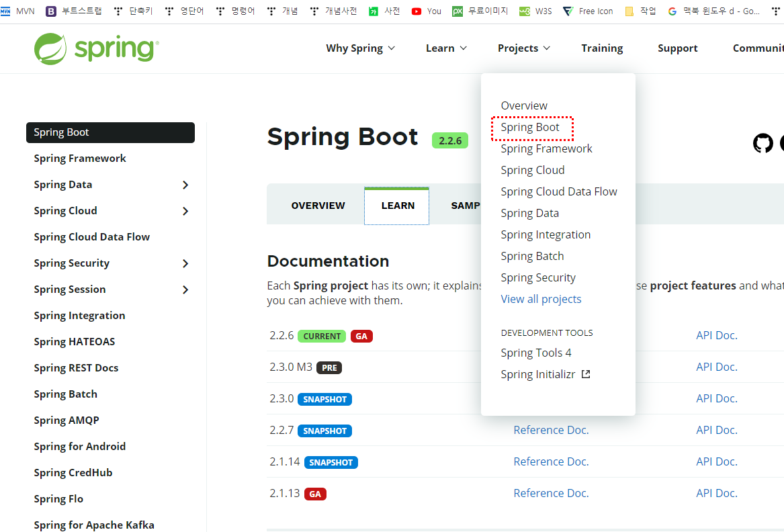Open the 영단어 bookmark
Screen dimensions: 784x532
pos(185,11)
